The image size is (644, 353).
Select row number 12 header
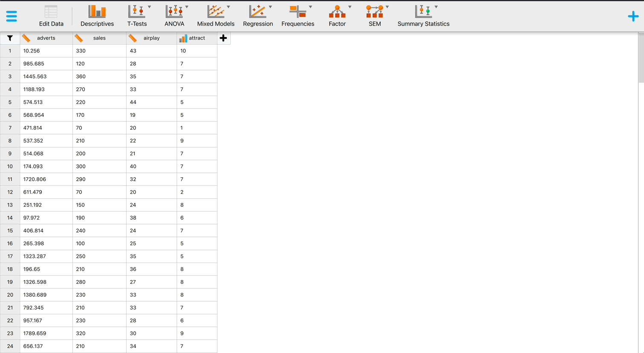point(10,192)
